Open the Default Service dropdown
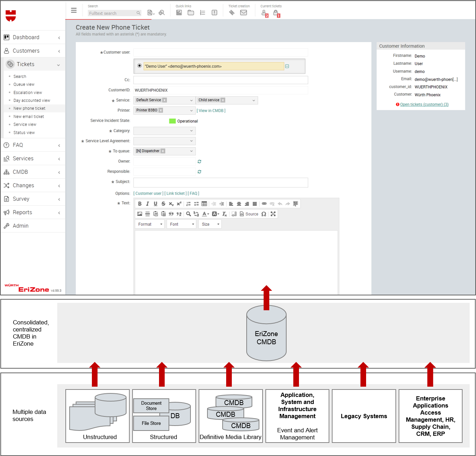 164,100
